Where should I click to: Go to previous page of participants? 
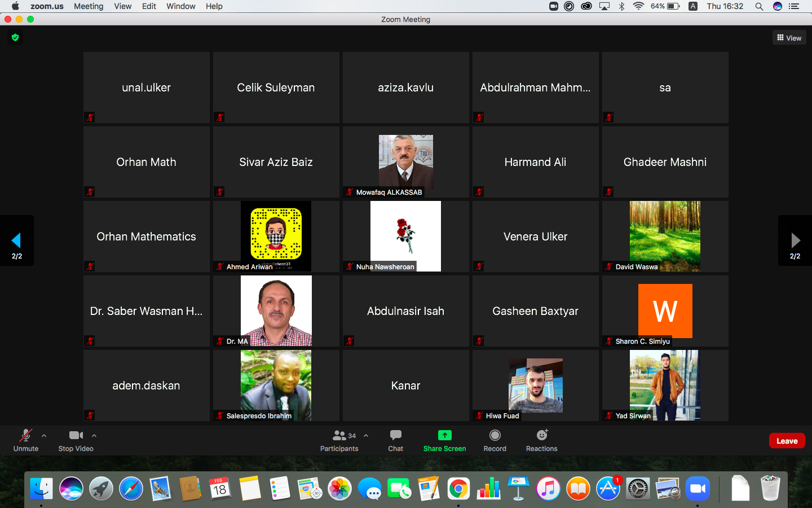coord(16,241)
